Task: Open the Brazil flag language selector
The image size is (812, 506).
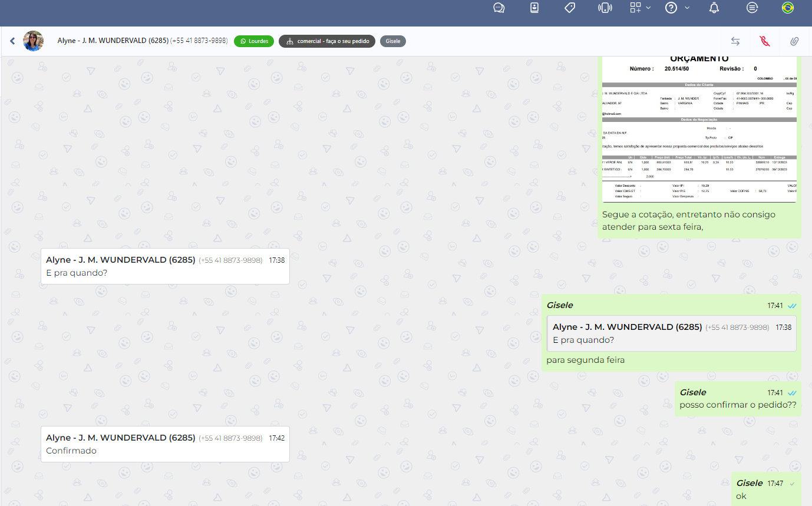Action: tap(787, 8)
